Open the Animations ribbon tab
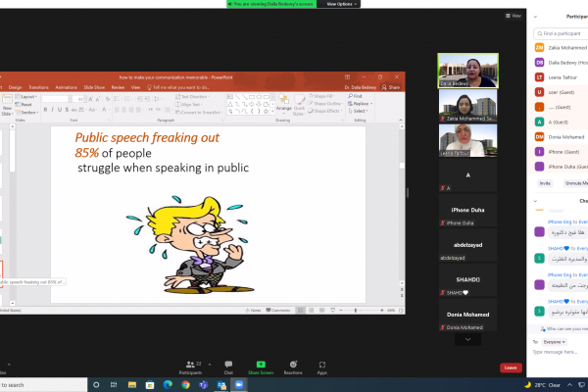Screen dimensions: 588x392 [67, 87]
